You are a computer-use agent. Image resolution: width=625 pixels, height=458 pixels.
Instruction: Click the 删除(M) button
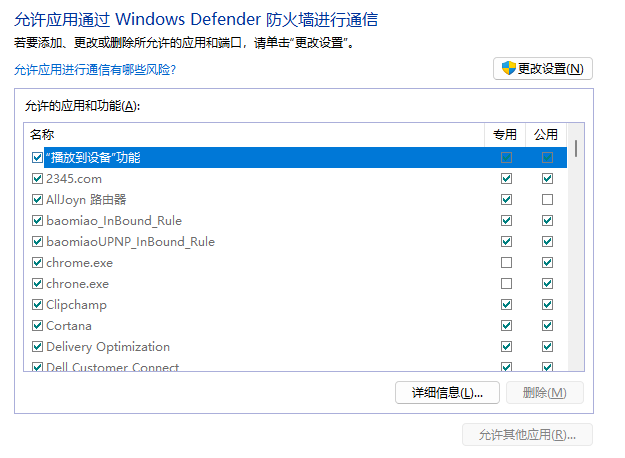click(544, 393)
